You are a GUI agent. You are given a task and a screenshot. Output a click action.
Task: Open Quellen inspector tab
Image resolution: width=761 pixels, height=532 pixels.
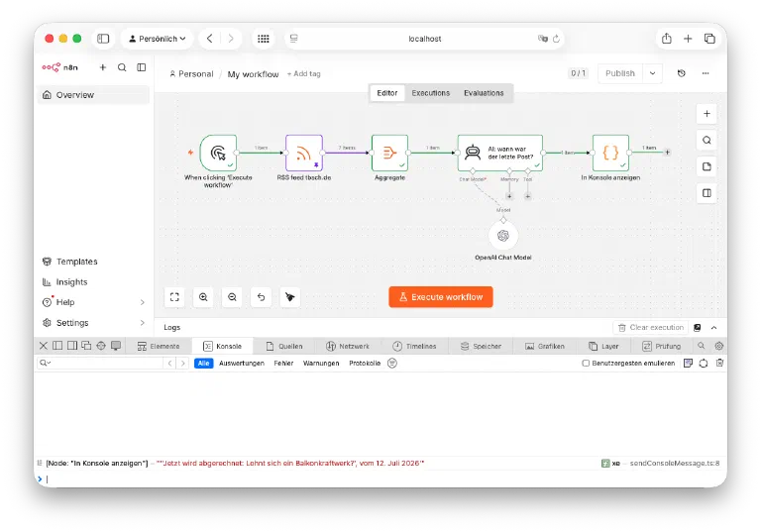tap(284, 346)
